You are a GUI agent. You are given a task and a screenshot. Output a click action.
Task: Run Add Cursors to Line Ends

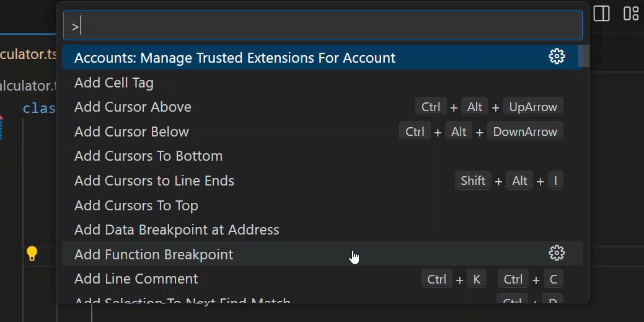click(x=154, y=181)
